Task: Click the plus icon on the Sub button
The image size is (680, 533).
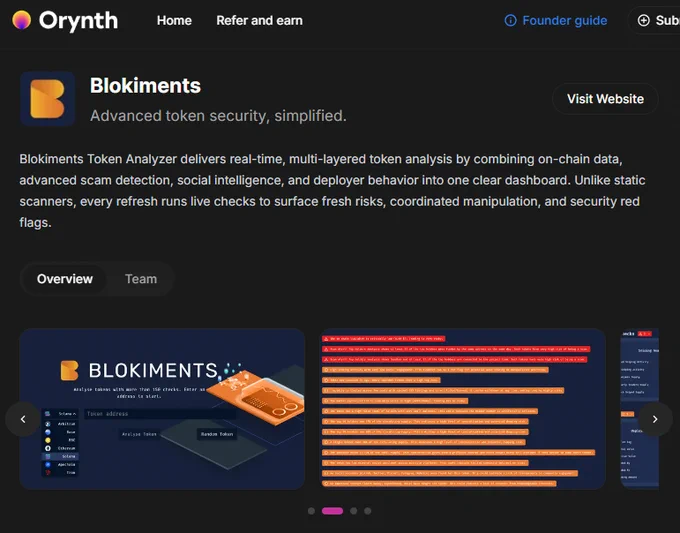Action: coord(644,20)
